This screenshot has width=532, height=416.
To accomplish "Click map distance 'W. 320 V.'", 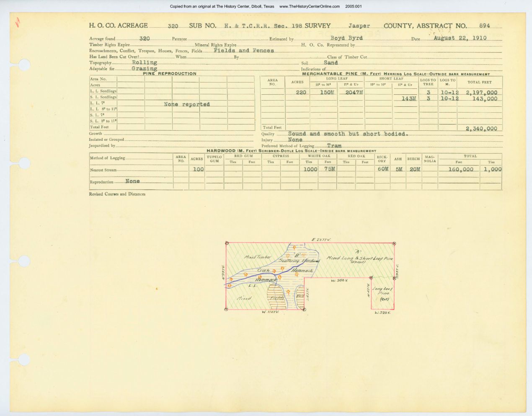I will tap(382, 313).
